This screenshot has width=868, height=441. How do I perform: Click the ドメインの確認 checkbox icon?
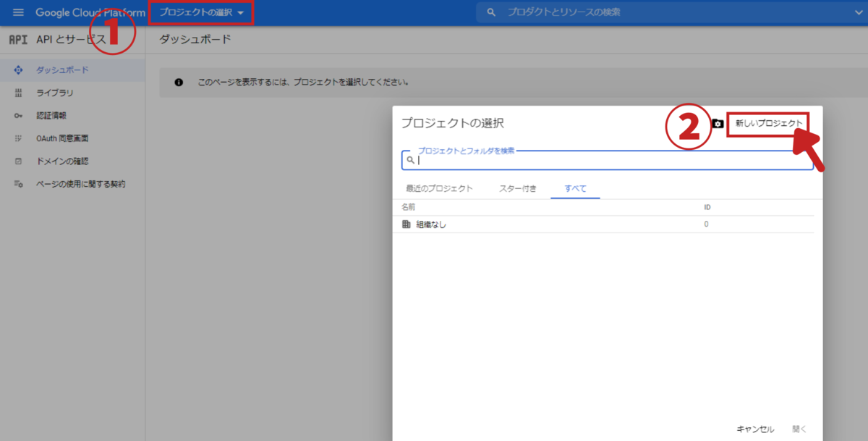tap(19, 161)
